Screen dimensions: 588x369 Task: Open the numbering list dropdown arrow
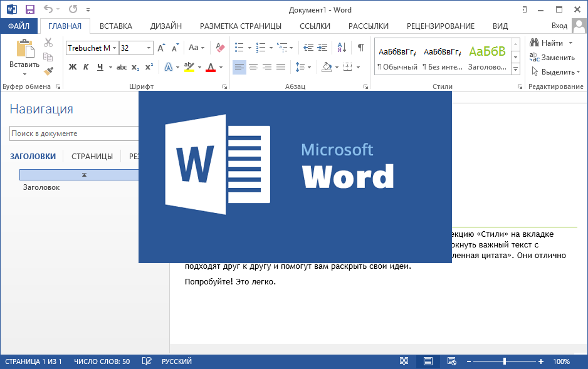(271, 48)
